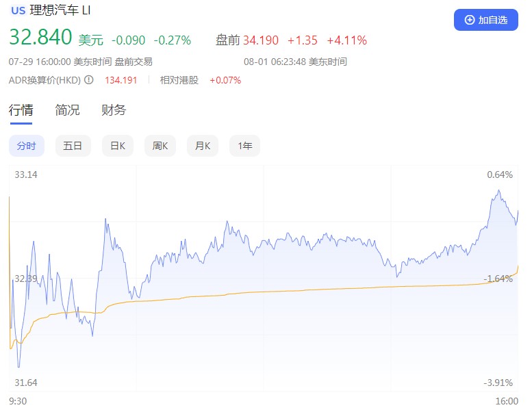The image size is (532, 412).
Task: Click the 加自选 add-to-watchlist button
Action: coord(486,20)
